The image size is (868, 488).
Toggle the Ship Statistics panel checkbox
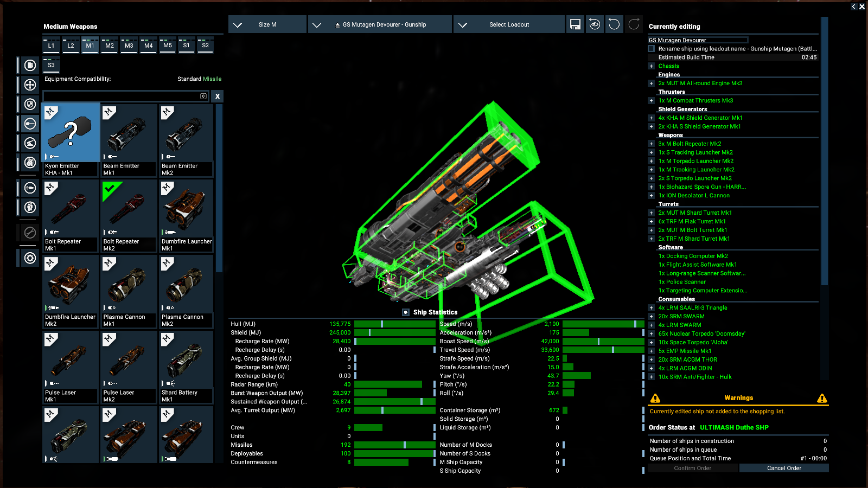(x=406, y=312)
